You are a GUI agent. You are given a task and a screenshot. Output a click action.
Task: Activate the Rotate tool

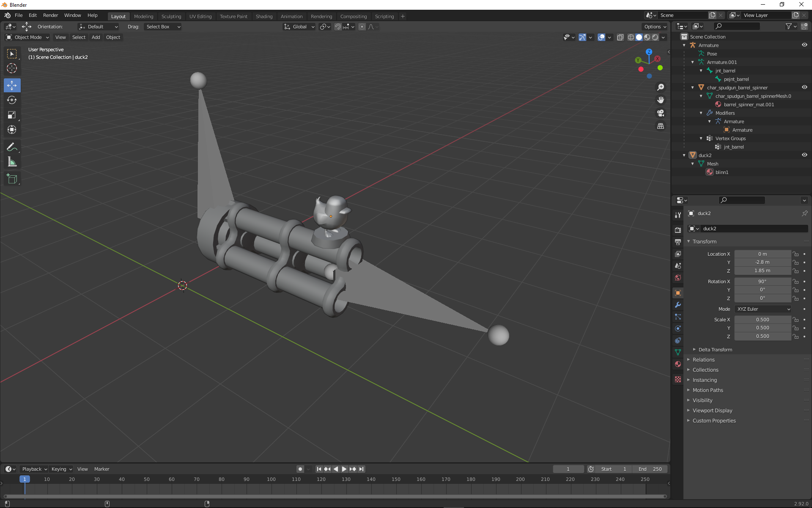(12, 100)
